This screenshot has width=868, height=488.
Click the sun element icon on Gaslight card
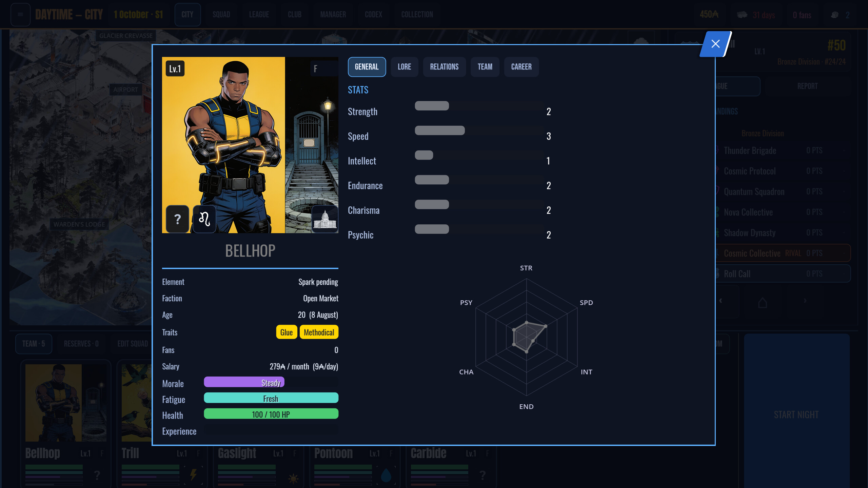pos(293,478)
